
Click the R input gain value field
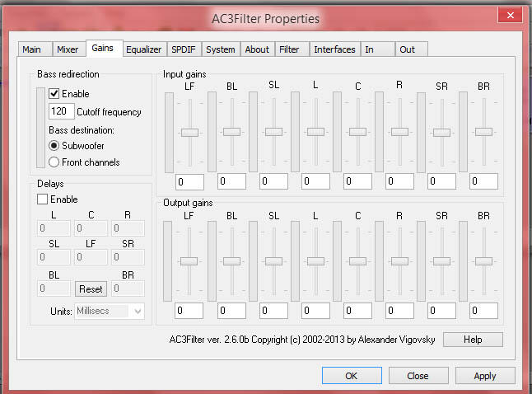pyautogui.click(x=399, y=181)
